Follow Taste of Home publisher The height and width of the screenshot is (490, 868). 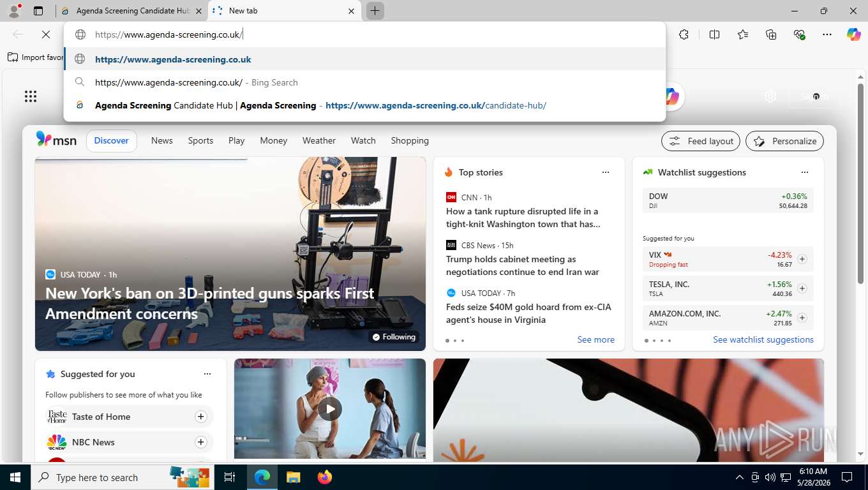tap(200, 417)
